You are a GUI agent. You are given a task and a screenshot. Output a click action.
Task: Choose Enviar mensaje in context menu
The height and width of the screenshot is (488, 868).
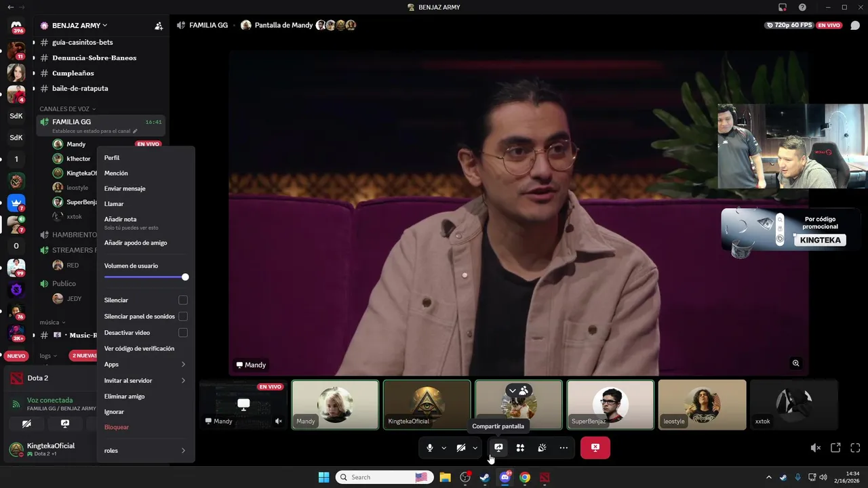coord(146,188)
